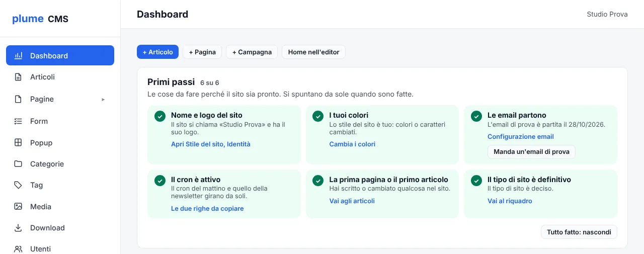Click the Media image icon
This screenshot has width=644, height=254.
pyautogui.click(x=18, y=207)
